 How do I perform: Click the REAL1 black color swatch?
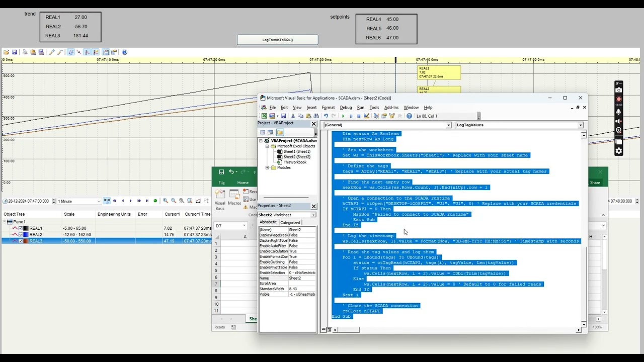click(x=26, y=228)
